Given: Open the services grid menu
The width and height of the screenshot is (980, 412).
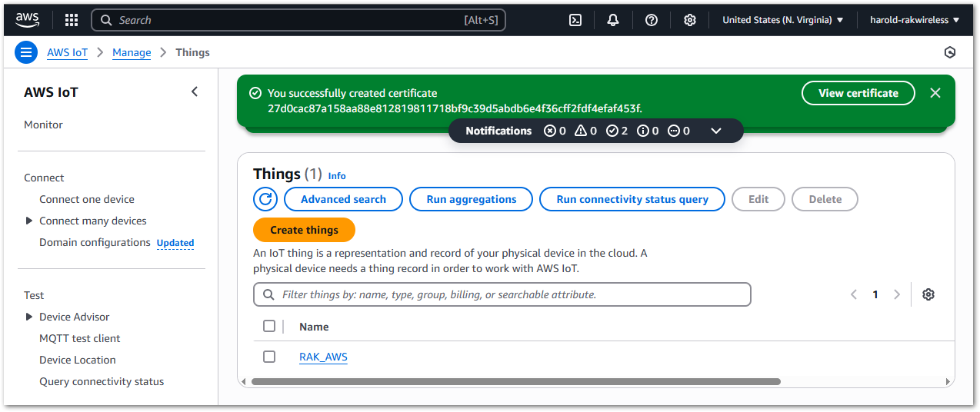Looking at the screenshot, I should click(71, 20).
